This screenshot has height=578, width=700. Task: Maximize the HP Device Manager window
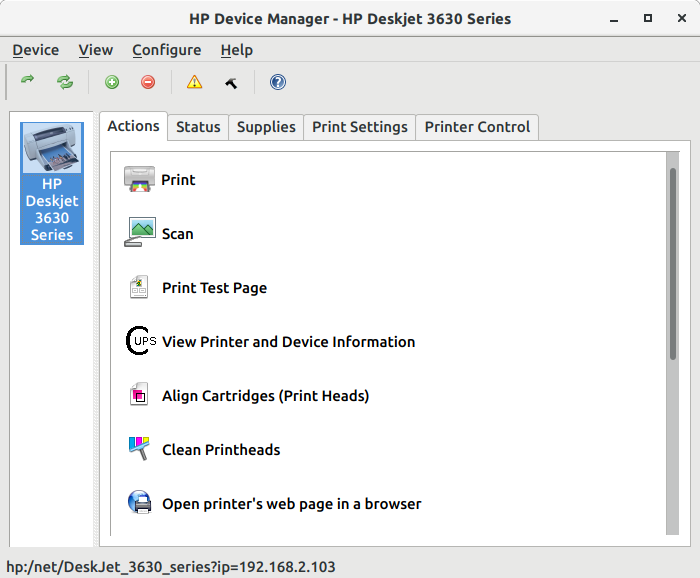tap(648, 18)
